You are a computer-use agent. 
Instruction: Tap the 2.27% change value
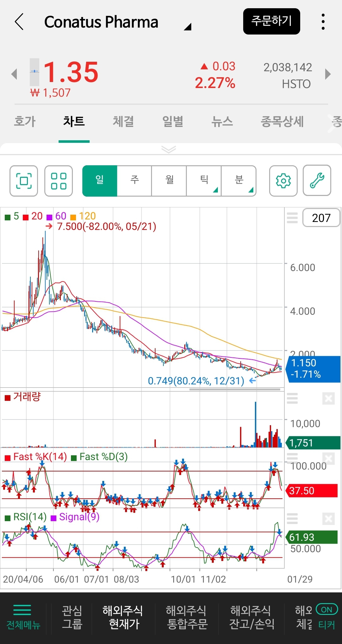(215, 83)
